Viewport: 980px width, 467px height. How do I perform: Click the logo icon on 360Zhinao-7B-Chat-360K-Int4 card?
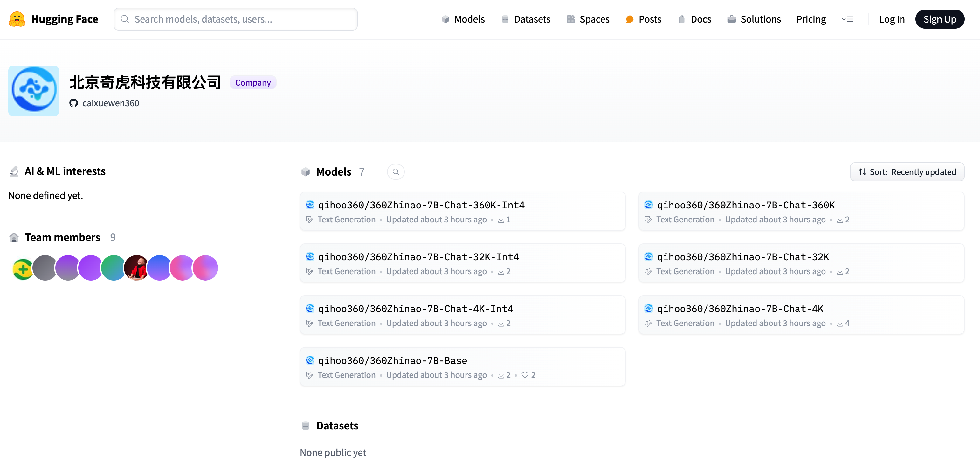[310, 205]
